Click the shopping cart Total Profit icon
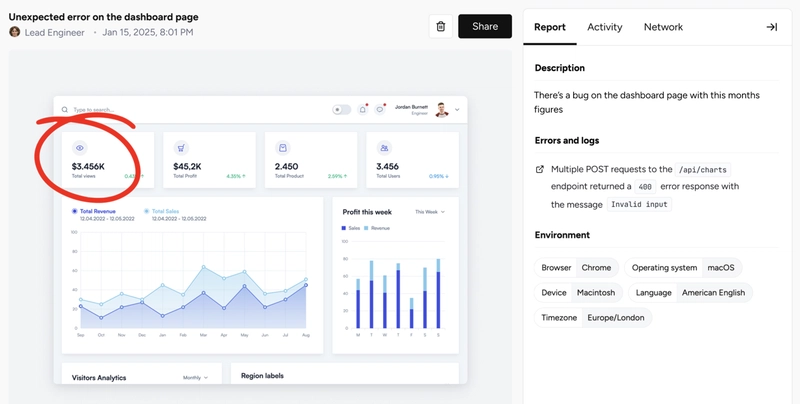This screenshot has height=404, width=800. tap(181, 148)
